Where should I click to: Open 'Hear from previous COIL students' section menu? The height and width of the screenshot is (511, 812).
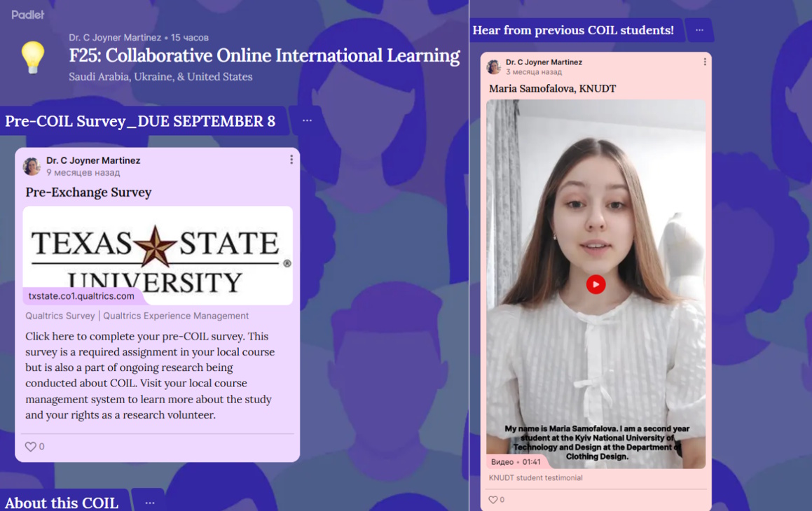pos(699,30)
